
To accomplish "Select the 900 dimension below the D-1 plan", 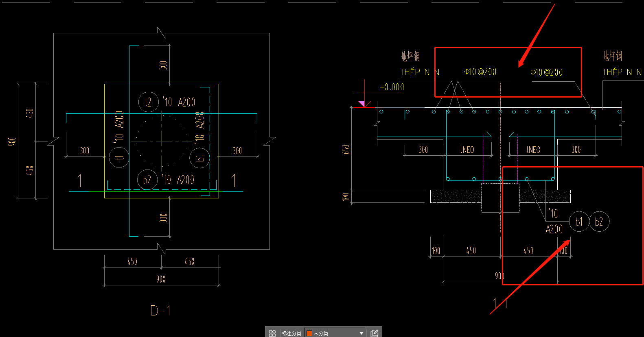I will (x=161, y=279).
